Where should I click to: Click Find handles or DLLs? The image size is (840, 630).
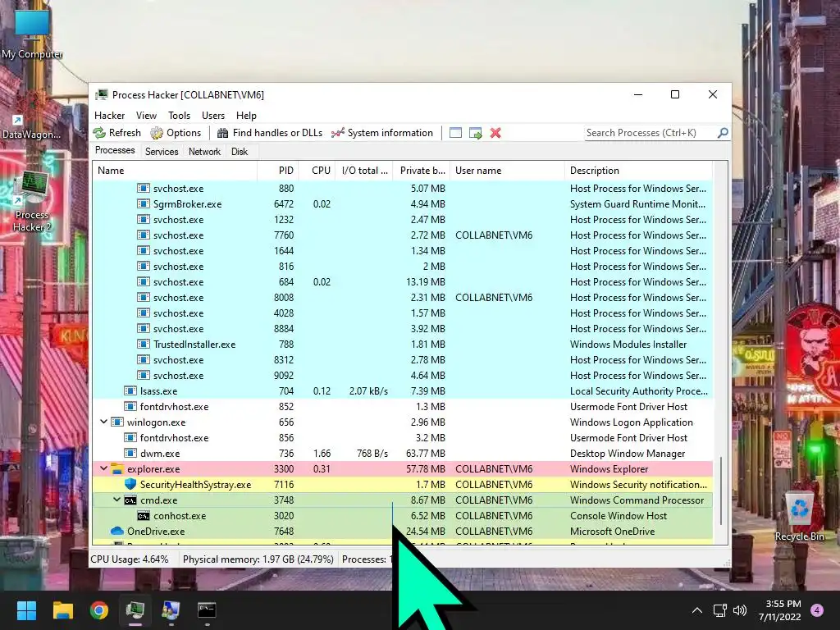point(269,133)
